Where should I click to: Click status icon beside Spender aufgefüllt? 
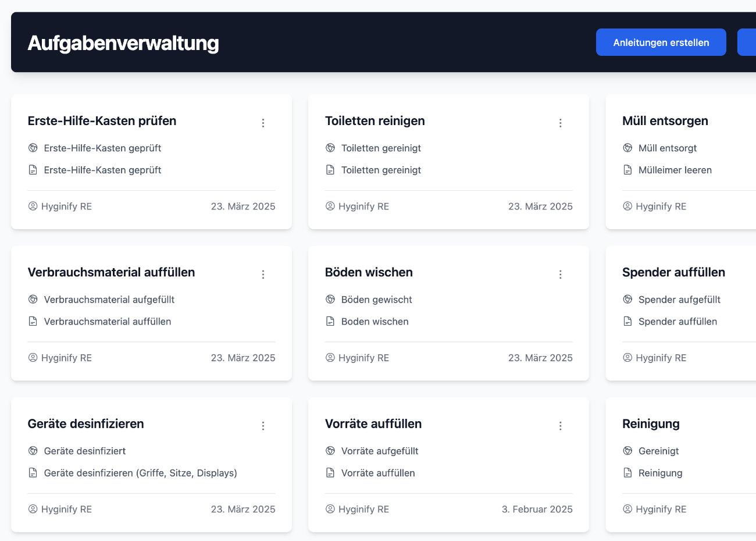(x=627, y=299)
